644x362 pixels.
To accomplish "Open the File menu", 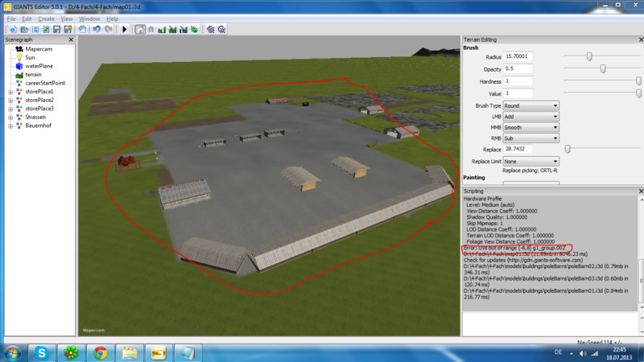I will (x=11, y=19).
